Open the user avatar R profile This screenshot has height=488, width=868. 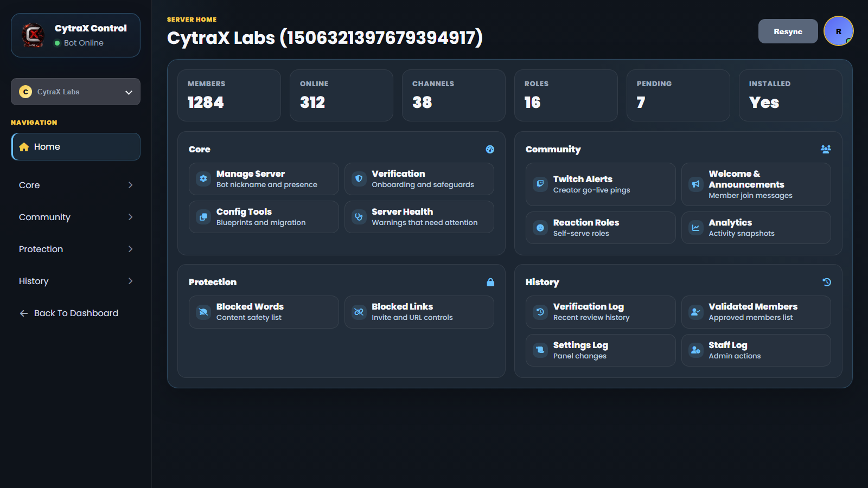coord(838,31)
